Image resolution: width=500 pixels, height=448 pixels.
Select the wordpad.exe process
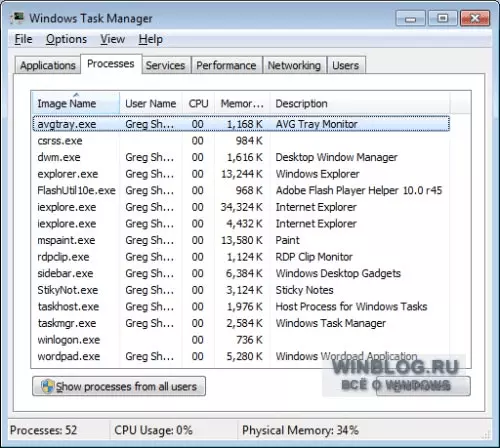click(x=241, y=356)
